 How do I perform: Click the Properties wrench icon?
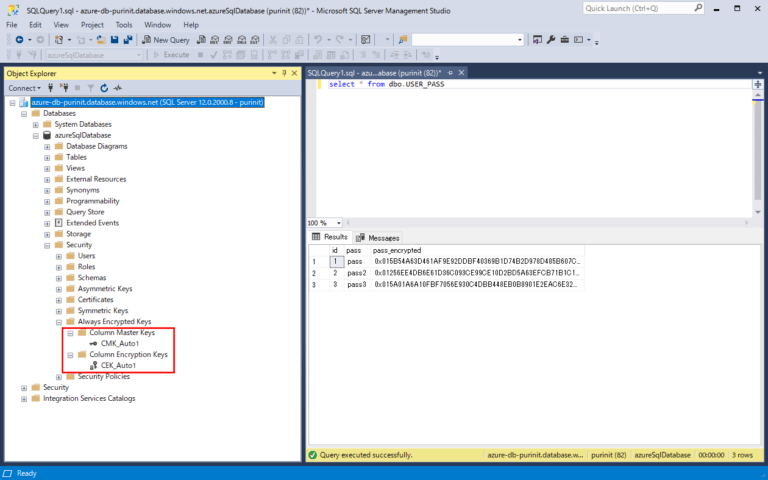tap(551, 40)
